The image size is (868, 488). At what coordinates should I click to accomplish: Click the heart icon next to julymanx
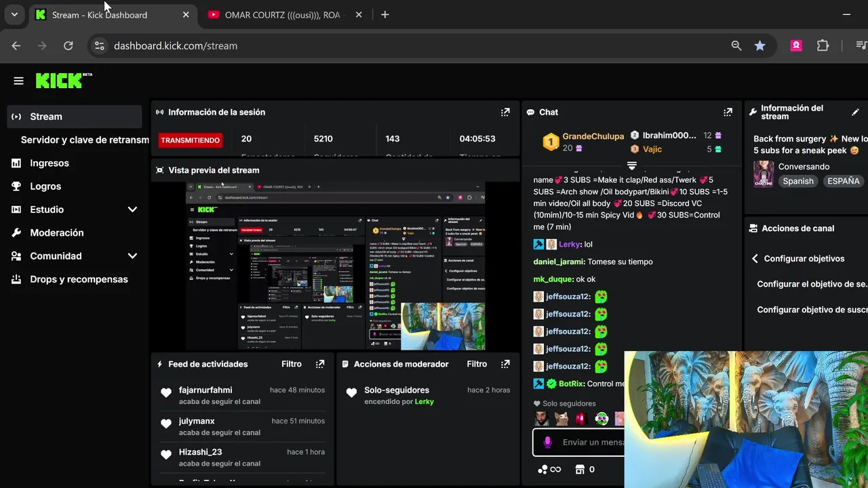(x=166, y=424)
